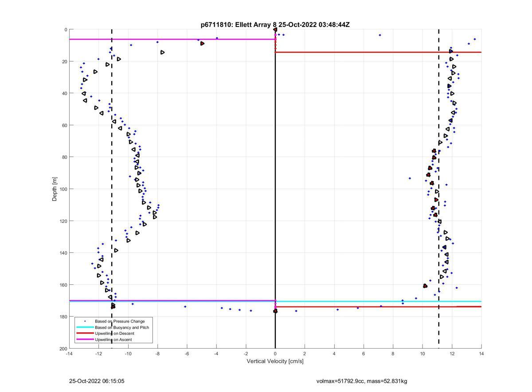532x392 pixels.
Task: Click the '0' tick on the velocity axis
Action: (x=275, y=353)
